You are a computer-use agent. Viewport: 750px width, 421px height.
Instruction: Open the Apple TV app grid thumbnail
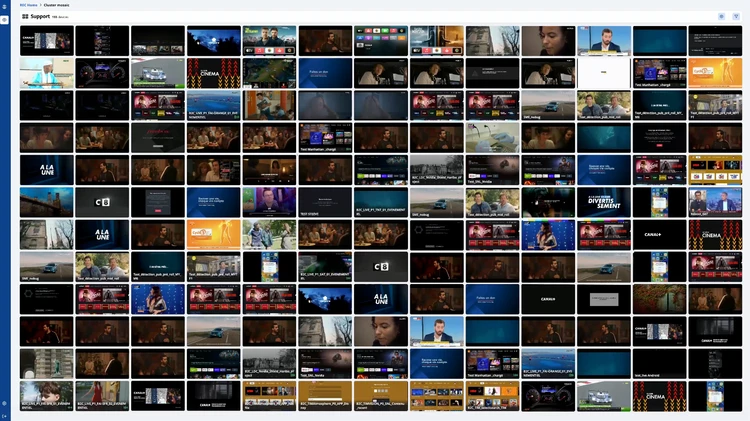pos(381,41)
